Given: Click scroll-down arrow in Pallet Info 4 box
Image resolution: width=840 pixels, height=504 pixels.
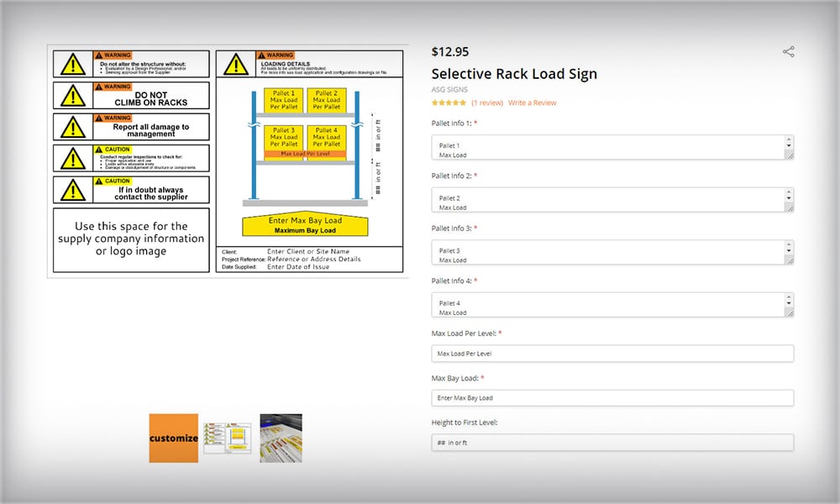Looking at the screenshot, I should (x=788, y=304).
